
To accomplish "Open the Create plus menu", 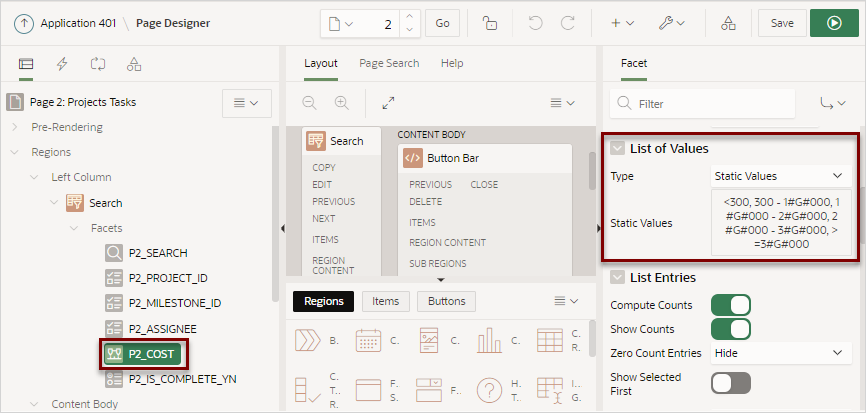I will click(622, 23).
